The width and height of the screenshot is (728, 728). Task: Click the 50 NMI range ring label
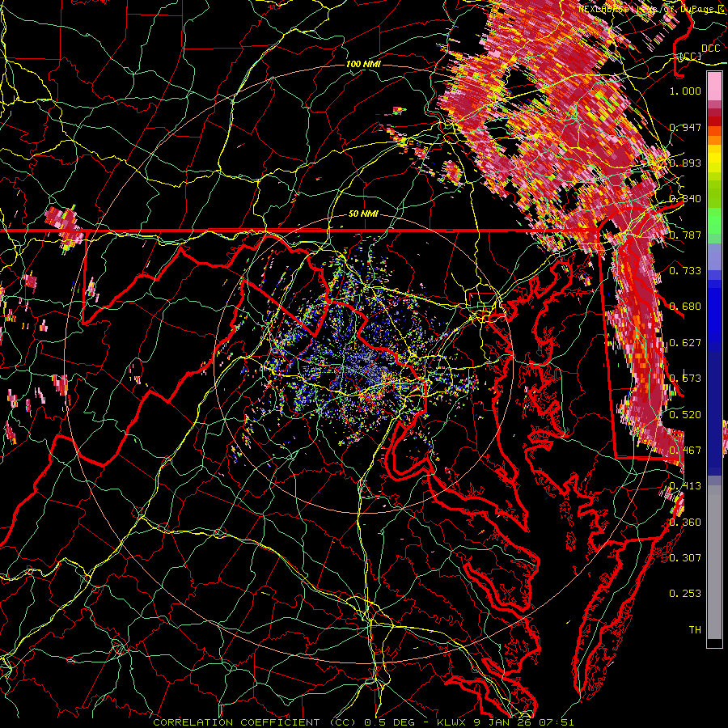[x=363, y=214]
